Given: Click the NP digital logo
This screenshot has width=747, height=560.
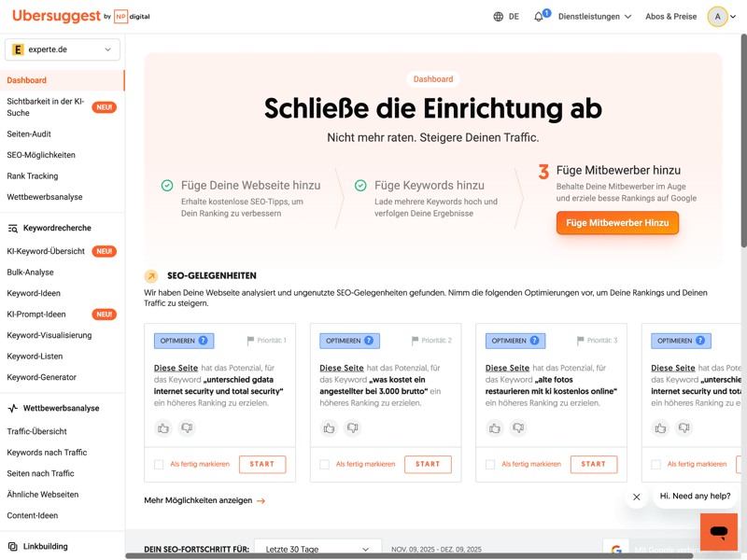Looking at the screenshot, I should 132,16.
